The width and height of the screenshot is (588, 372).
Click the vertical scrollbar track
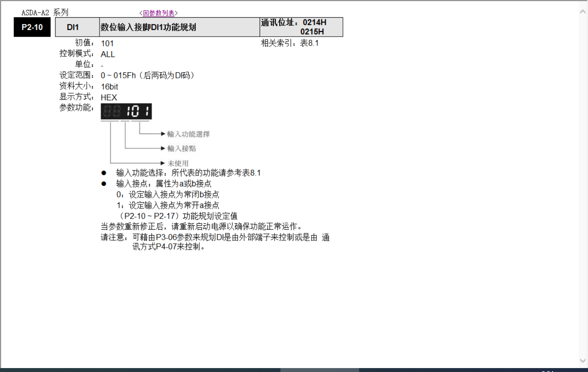[x=583, y=185]
